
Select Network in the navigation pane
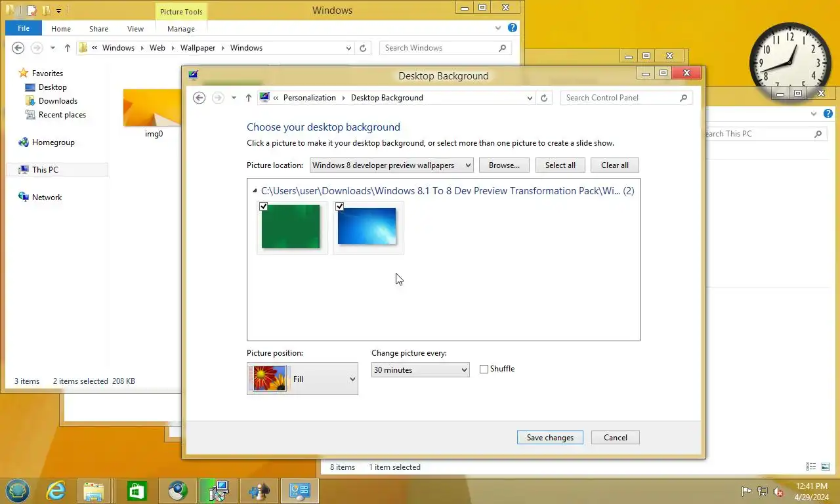pos(47,198)
